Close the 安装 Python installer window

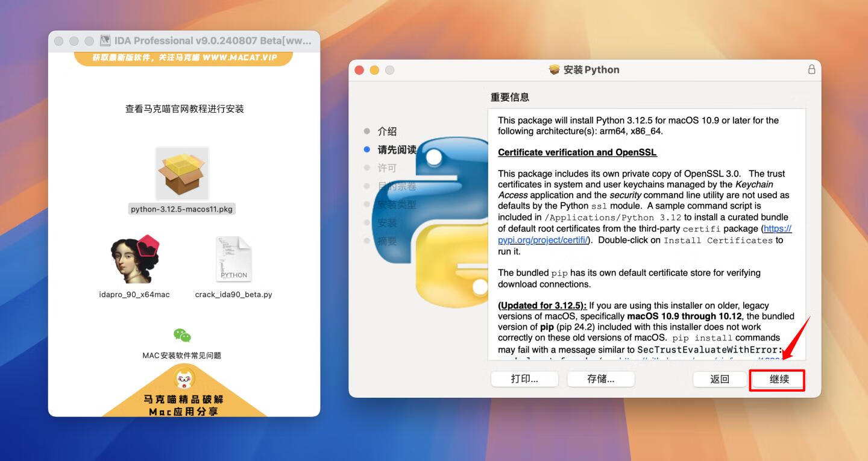click(x=359, y=70)
